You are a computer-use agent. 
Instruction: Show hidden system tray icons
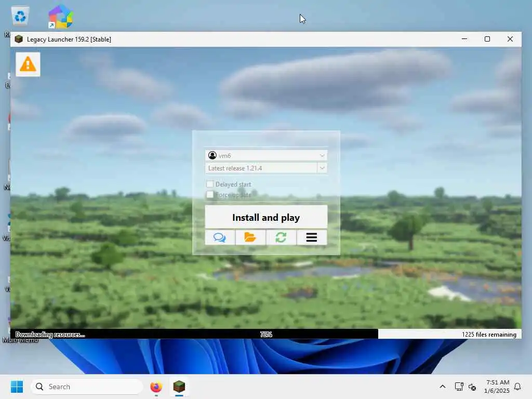coord(443,387)
